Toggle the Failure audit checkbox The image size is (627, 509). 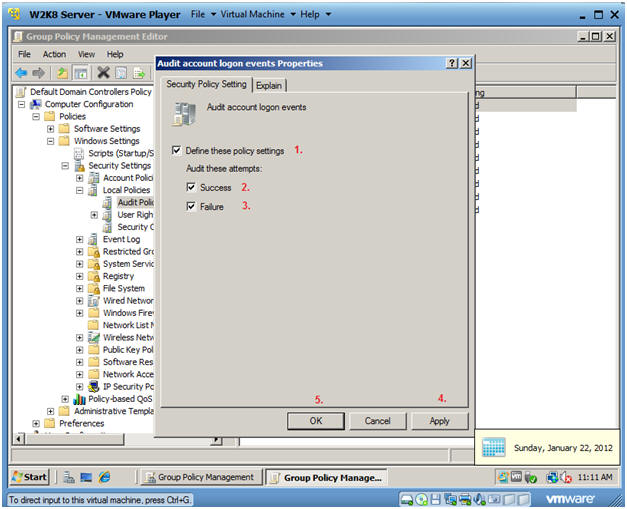[x=191, y=206]
